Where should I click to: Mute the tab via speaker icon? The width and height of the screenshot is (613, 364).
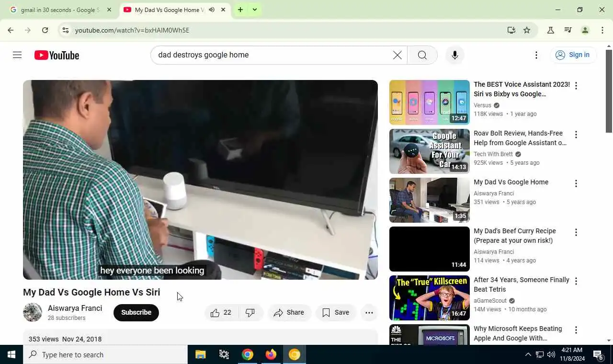tap(211, 10)
